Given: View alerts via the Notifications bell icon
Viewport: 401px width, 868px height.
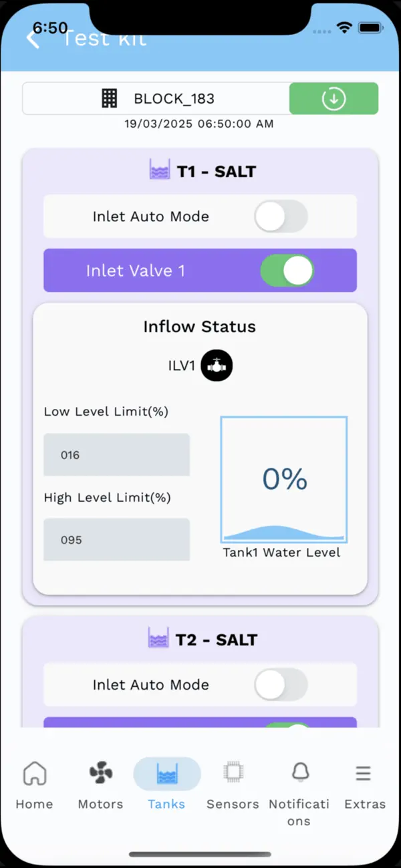Looking at the screenshot, I should pyautogui.click(x=299, y=772).
